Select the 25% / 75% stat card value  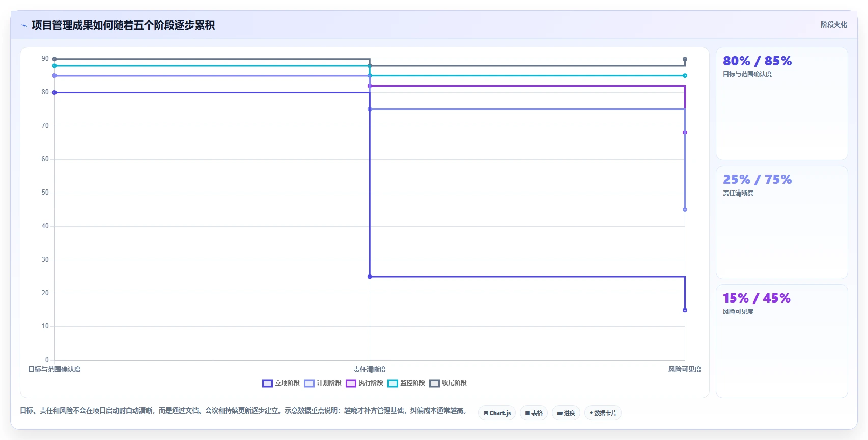pos(757,180)
